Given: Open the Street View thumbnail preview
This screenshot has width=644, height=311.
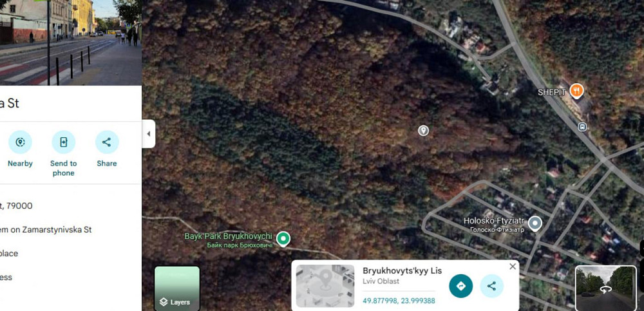Looking at the screenshot, I should coord(606,288).
